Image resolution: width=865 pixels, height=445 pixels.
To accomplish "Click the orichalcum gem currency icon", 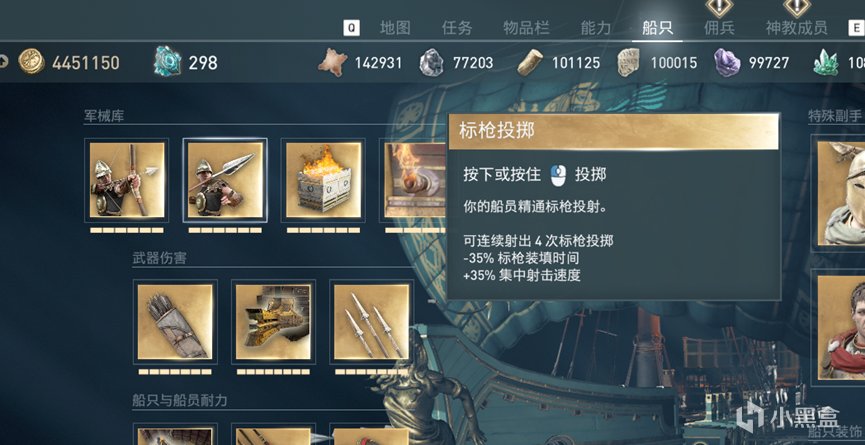I will (x=167, y=61).
